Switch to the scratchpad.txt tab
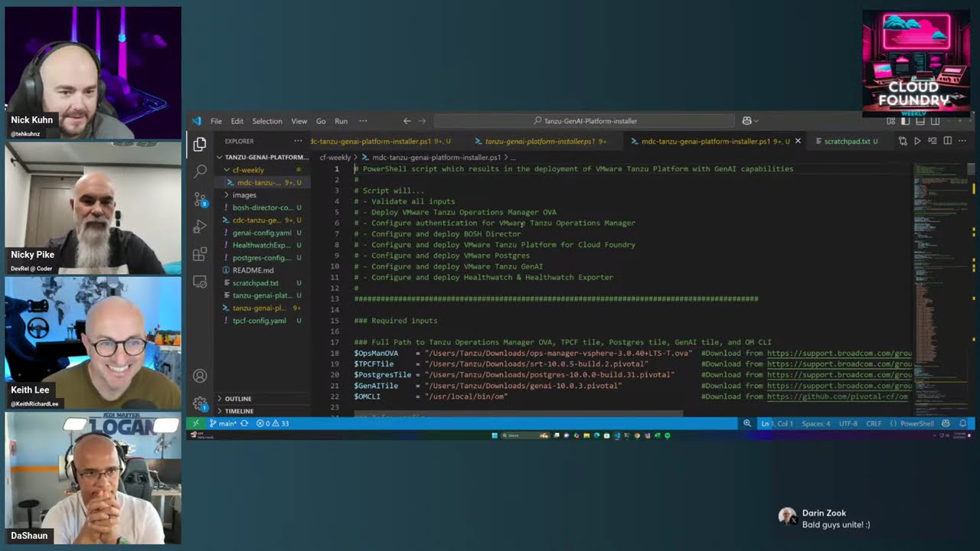The height and width of the screenshot is (551, 980). (x=847, y=142)
